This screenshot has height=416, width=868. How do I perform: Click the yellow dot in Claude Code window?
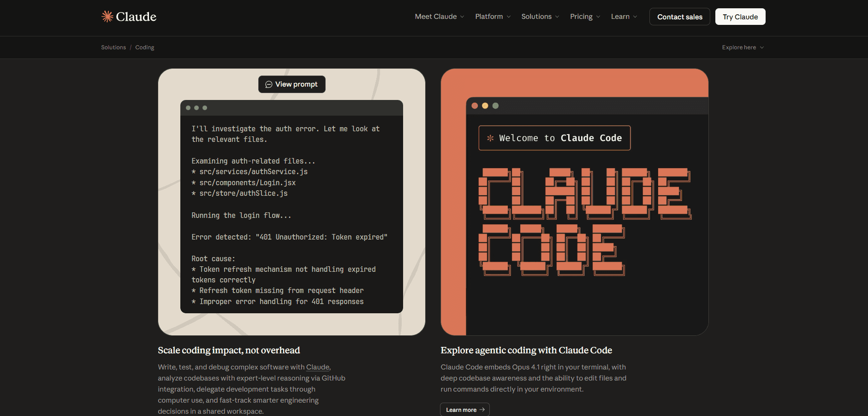pyautogui.click(x=485, y=105)
